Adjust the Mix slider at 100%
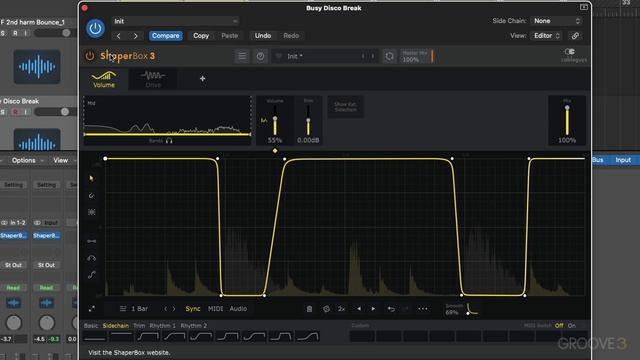Viewport: 640px width, 360px height. (x=567, y=121)
